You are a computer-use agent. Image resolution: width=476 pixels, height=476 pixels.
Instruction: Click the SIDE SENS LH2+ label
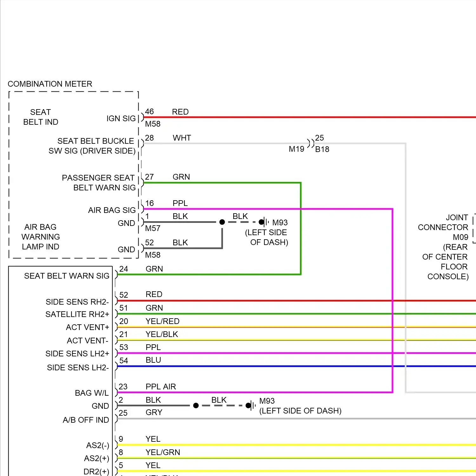[77, 354]
